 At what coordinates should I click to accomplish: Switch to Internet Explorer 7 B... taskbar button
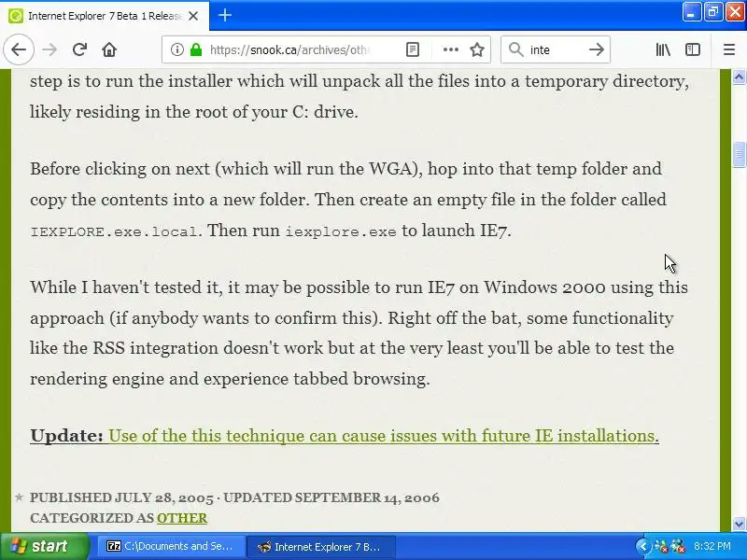click(x=321, y=547)
